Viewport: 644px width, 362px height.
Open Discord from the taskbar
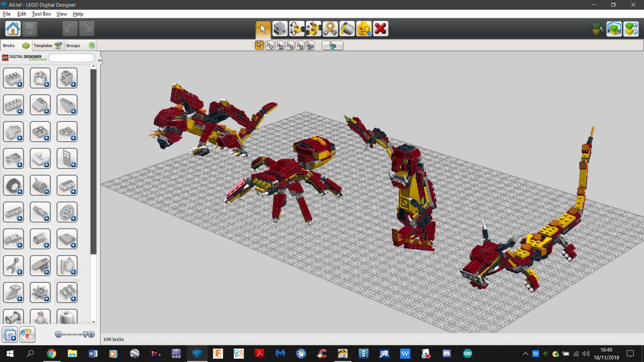(x=446, y=354)
